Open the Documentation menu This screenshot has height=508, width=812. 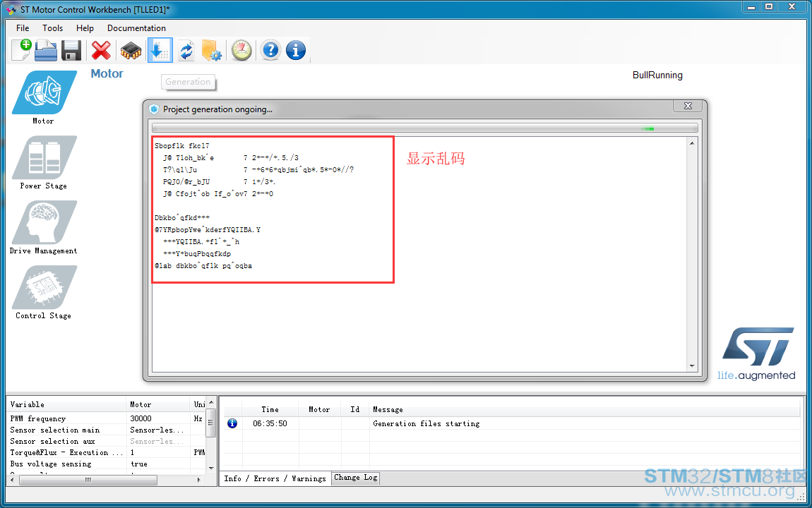[x=136, y=28]
